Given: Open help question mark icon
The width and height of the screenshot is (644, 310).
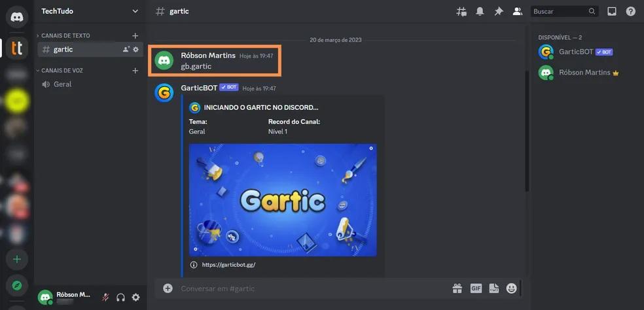Looking at the screenshot, I should pos(630,12).
